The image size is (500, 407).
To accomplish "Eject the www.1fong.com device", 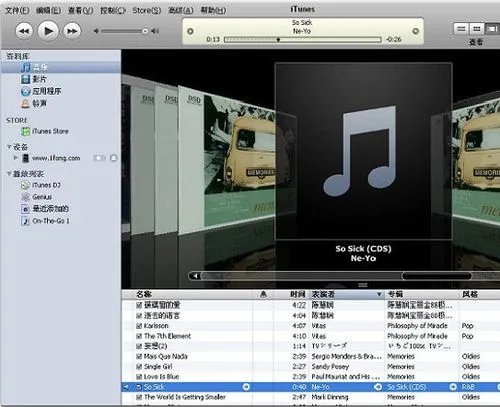I will coord(114,158).
